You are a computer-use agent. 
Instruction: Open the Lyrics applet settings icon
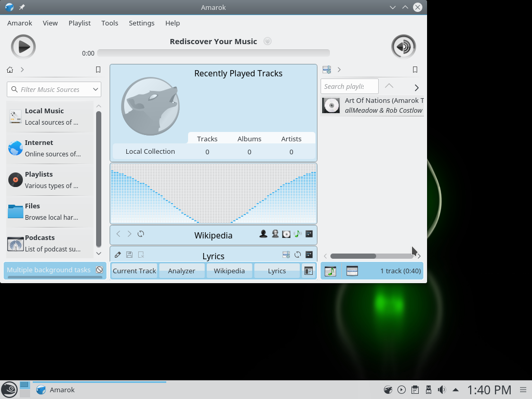pos(309,255)
